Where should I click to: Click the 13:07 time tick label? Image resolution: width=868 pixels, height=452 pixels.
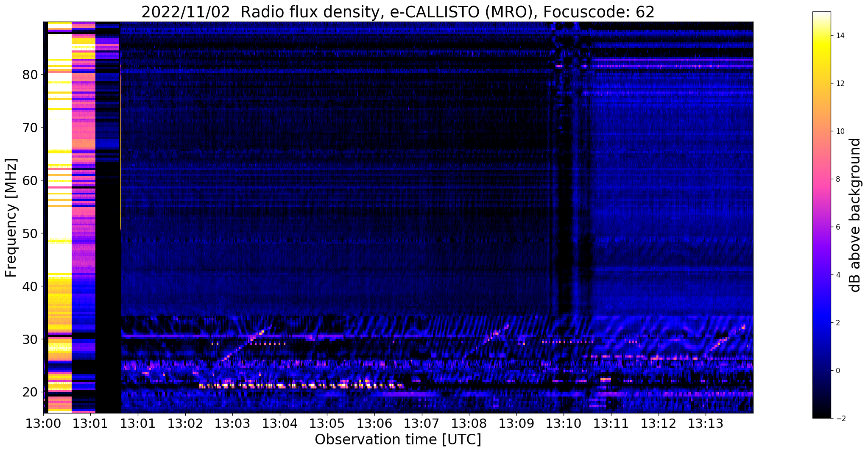tap(421, 424)
